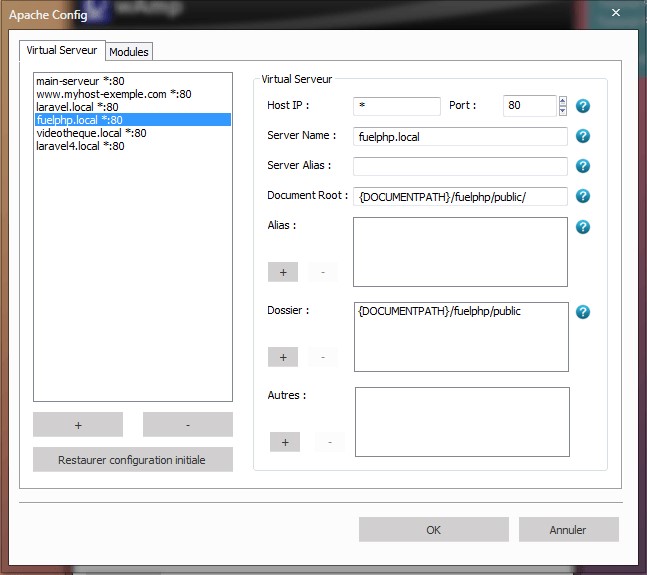Screen dimensions: 647x575
Task: Click the help icon beside Alias box
Action: 583,227
